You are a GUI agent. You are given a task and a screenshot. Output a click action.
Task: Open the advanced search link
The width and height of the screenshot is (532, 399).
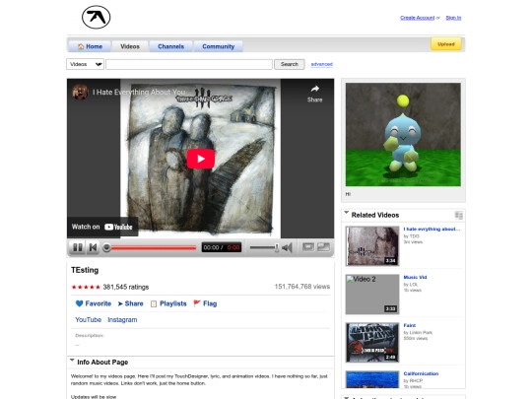coord(321,64)
